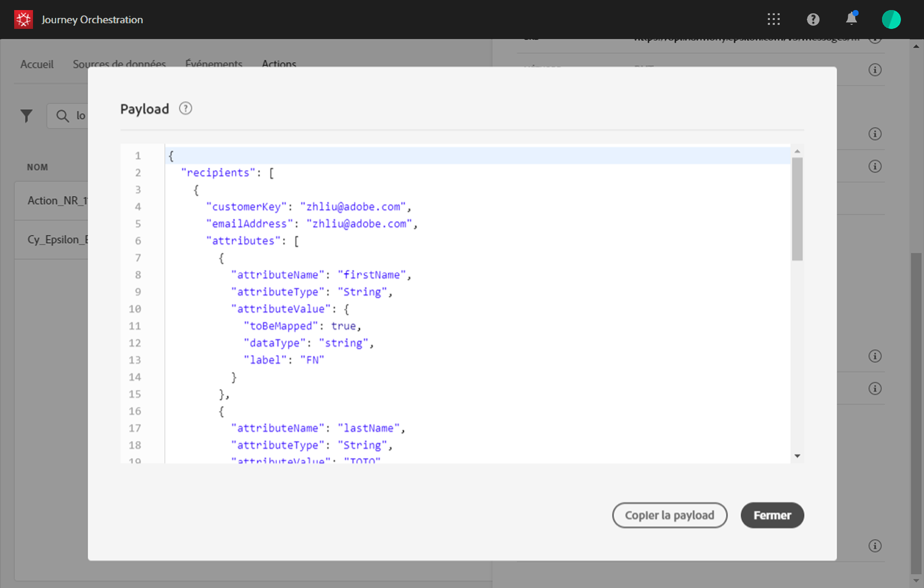The image size is (924, 588).
Task: Open the app switcher grid icon
Action: [774, 20]
